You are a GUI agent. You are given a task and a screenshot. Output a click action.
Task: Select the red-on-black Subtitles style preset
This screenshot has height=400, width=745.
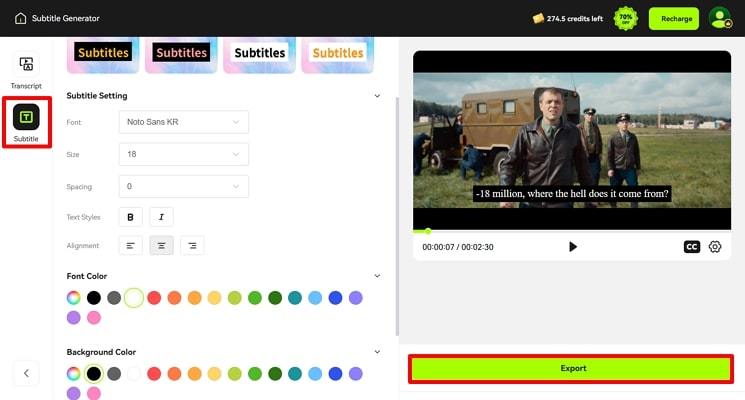click(181, 53)
